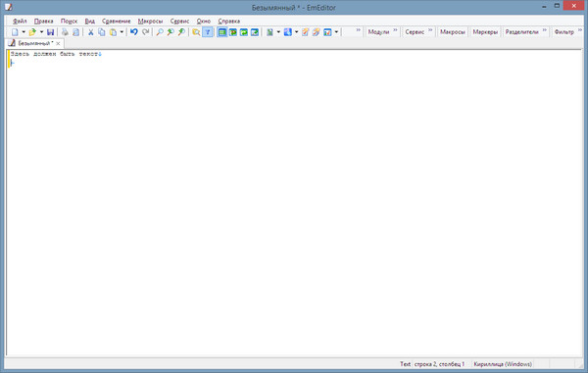Click the Find magnifier icon

click(160, 32)
